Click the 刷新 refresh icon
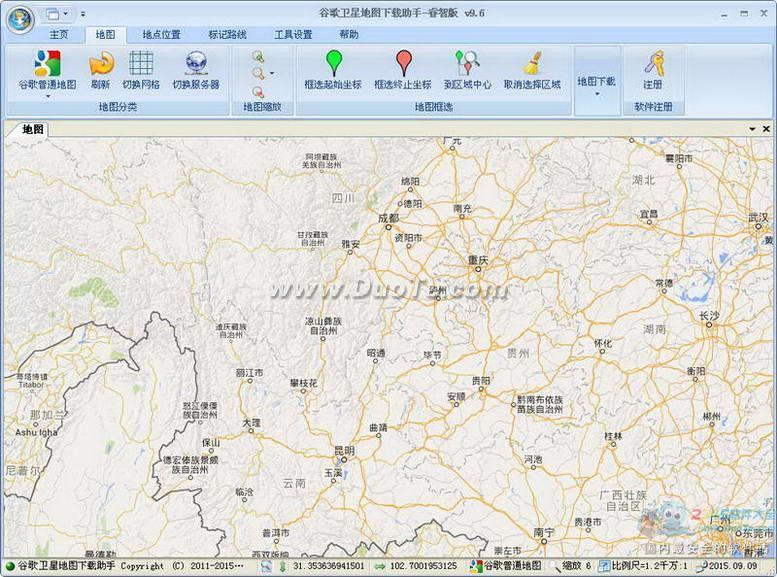The image size is (777, 577). point(101,63)
